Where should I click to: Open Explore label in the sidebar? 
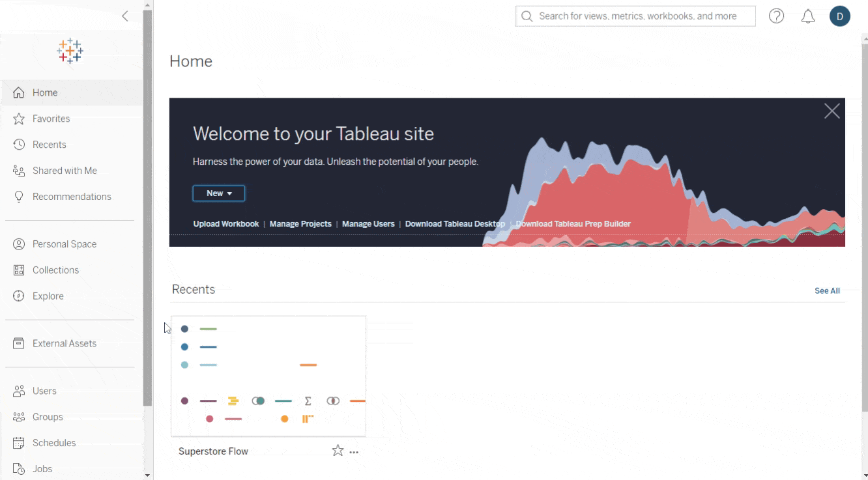click(x=48, y=296)
